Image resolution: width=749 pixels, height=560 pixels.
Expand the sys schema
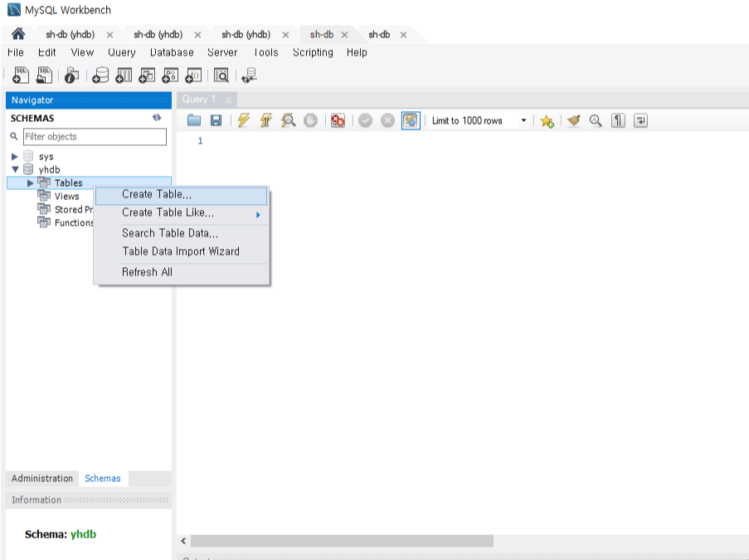14,156
